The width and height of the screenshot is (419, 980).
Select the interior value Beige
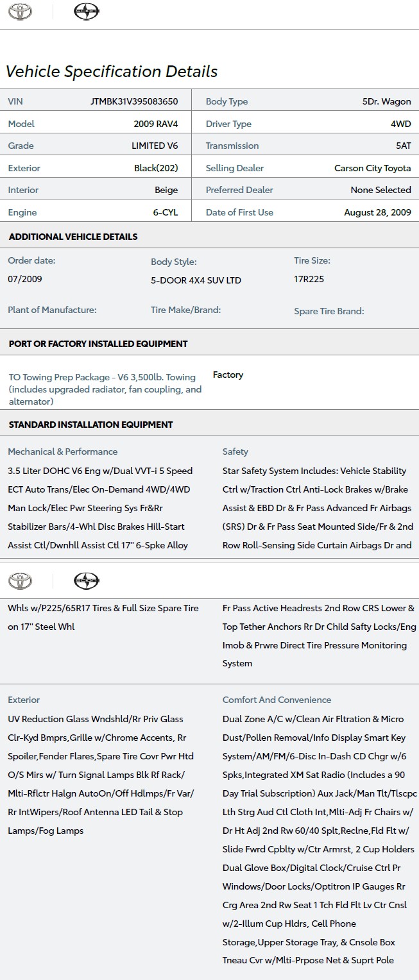coord(166,190)
